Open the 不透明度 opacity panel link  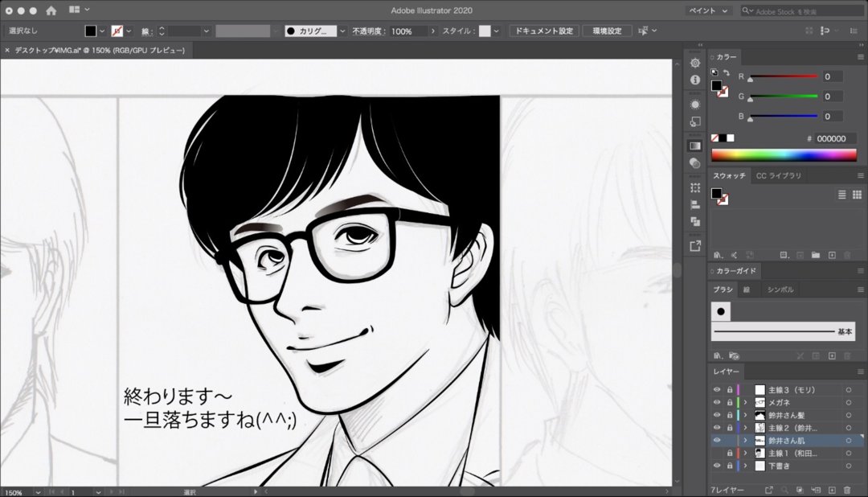coord(367,31)
